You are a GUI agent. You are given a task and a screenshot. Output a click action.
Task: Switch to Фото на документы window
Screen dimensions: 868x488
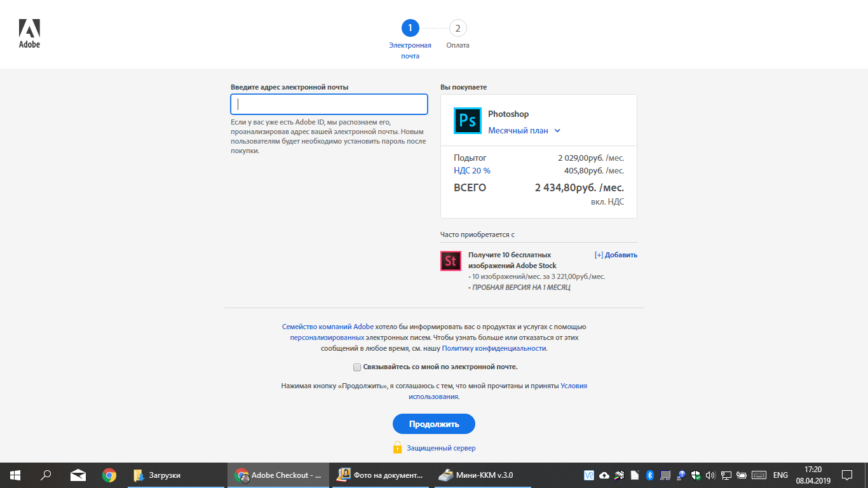(381, 475)
